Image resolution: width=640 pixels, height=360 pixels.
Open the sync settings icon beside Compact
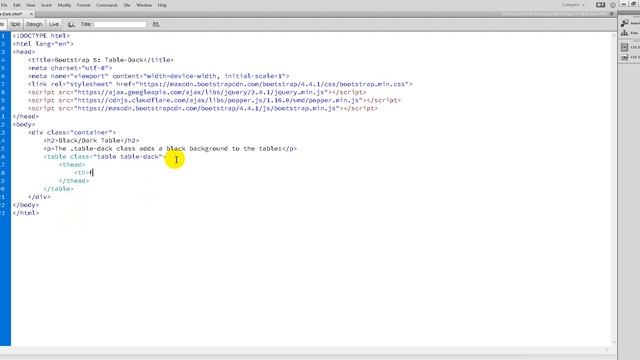600,5
